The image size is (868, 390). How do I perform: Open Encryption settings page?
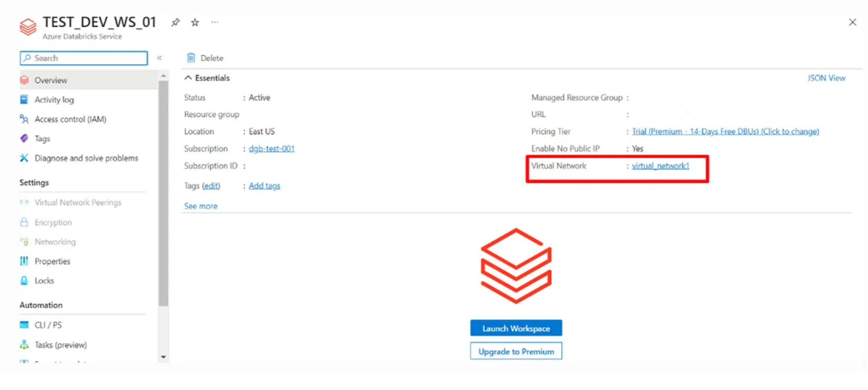(53, 222)
